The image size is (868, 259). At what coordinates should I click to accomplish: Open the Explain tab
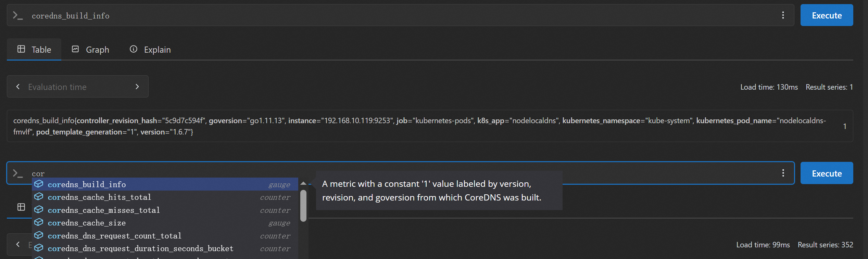(150, 50)
